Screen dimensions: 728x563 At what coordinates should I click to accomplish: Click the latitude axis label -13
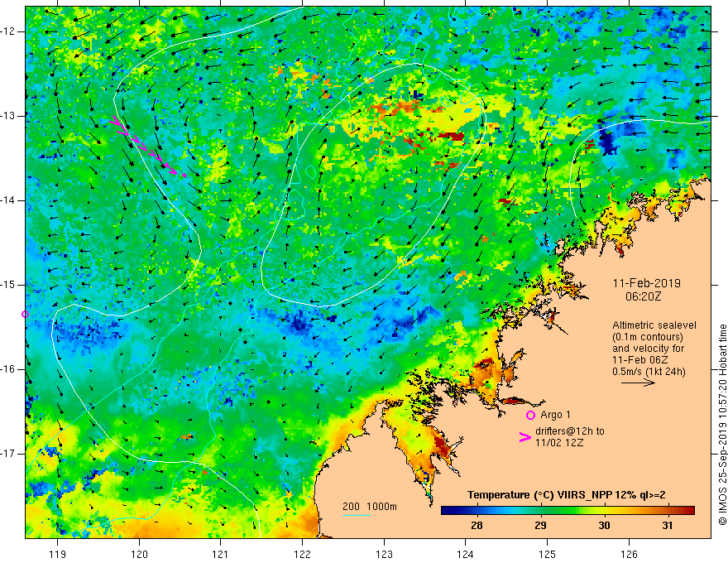pyautogui.click(x=8, y=116)
